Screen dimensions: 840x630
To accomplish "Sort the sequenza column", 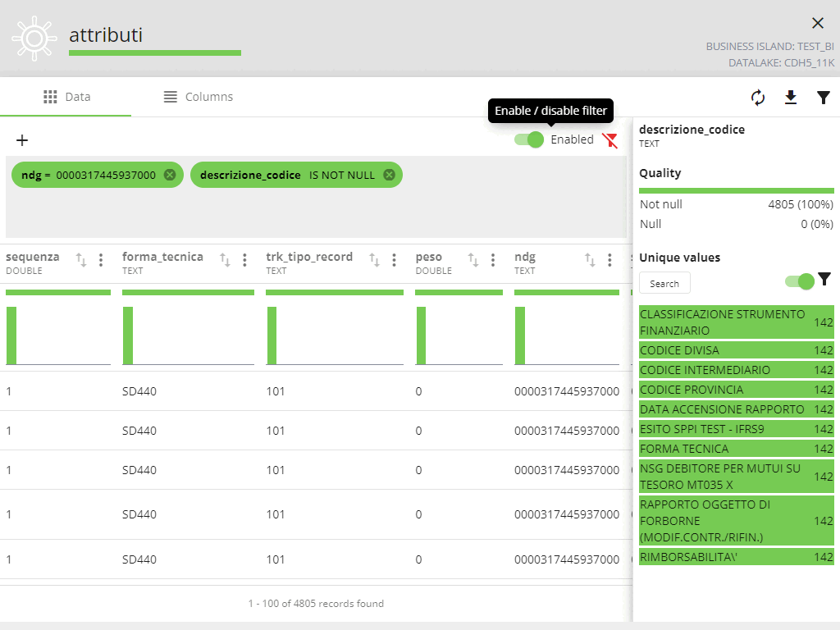I will point(81,260).
